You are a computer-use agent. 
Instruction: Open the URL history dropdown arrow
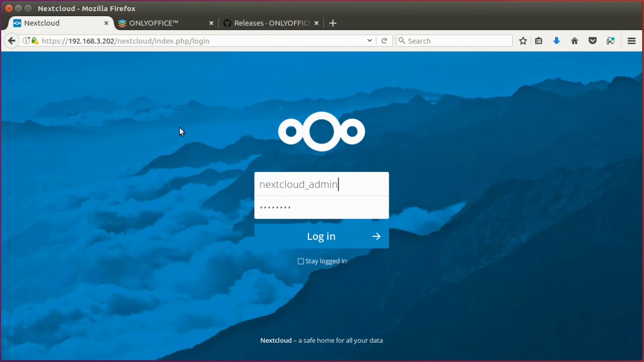pyautogui.click(x=369, y=41)
